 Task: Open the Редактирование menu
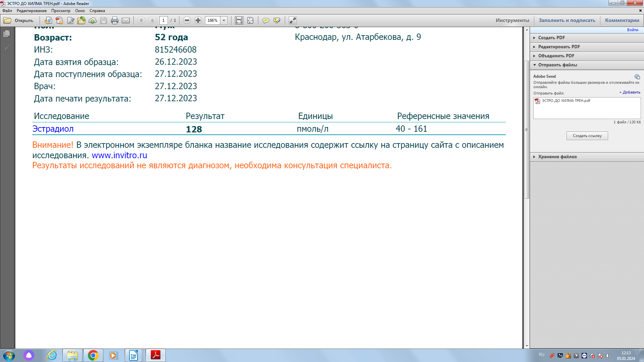[32, 11]
